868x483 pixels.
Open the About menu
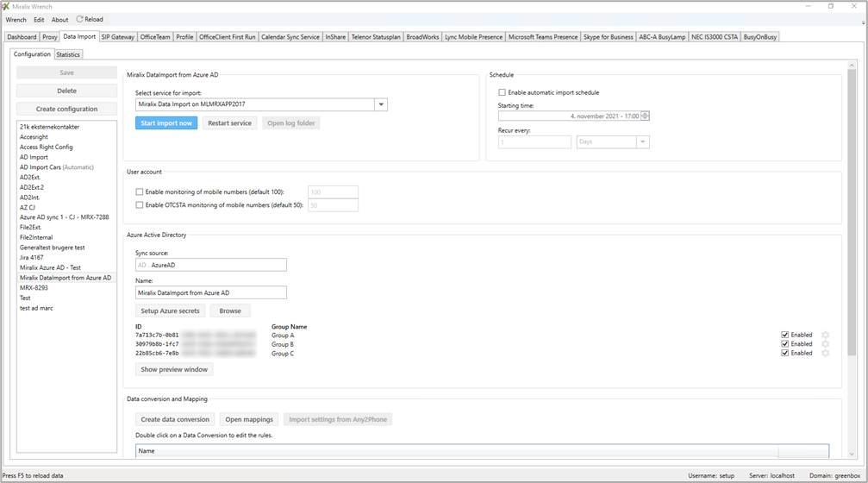[x=59, y=19]
